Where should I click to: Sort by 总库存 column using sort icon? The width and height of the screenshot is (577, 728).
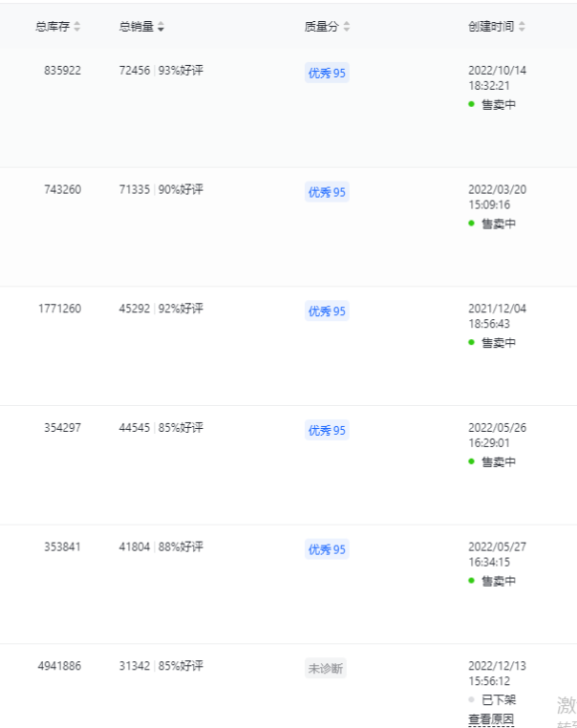pos(77,27)
